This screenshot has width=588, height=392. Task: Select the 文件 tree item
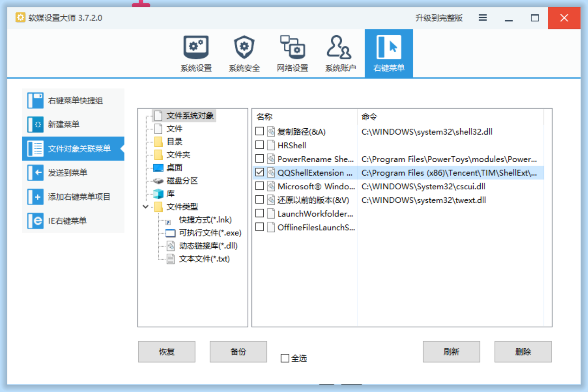[174, 129]
